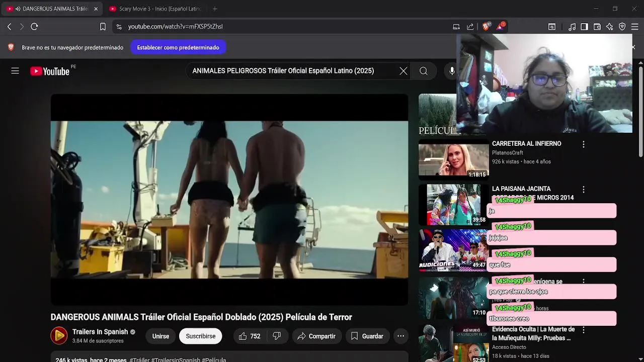
Task: Click Establecer como predeterminado button
Action: pyautogui.click(x=178, y=47)
